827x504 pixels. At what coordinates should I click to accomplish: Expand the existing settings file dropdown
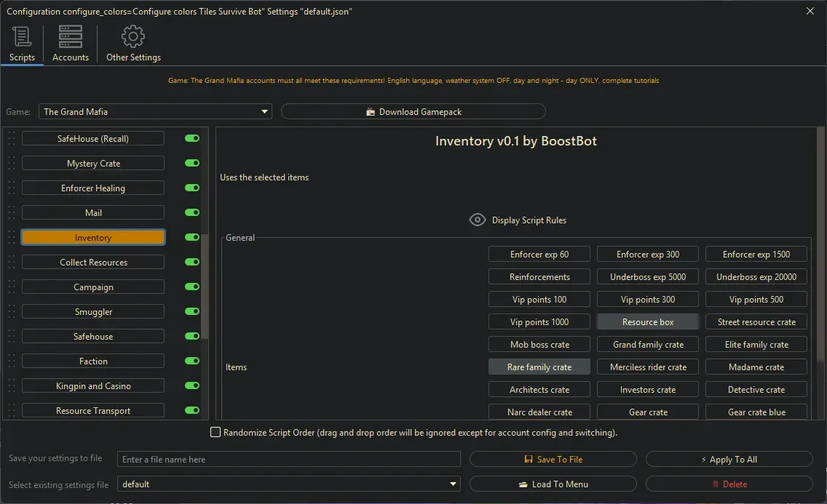click(x=288, y=484)
